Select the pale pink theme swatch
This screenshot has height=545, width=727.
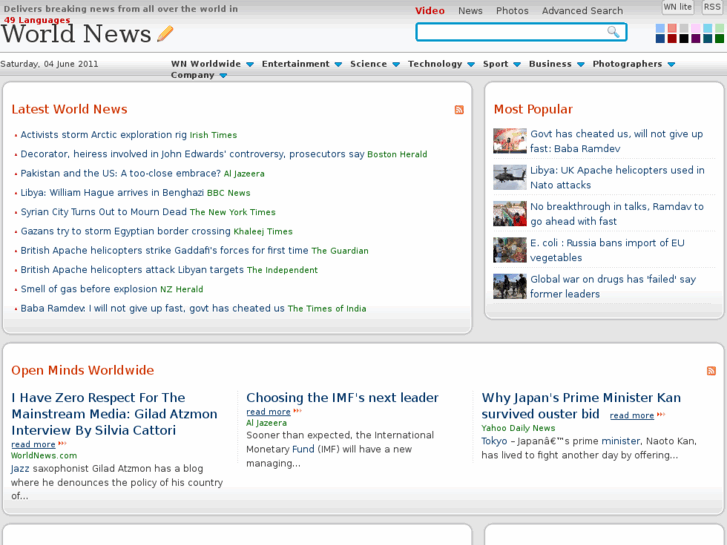(695, 28)
